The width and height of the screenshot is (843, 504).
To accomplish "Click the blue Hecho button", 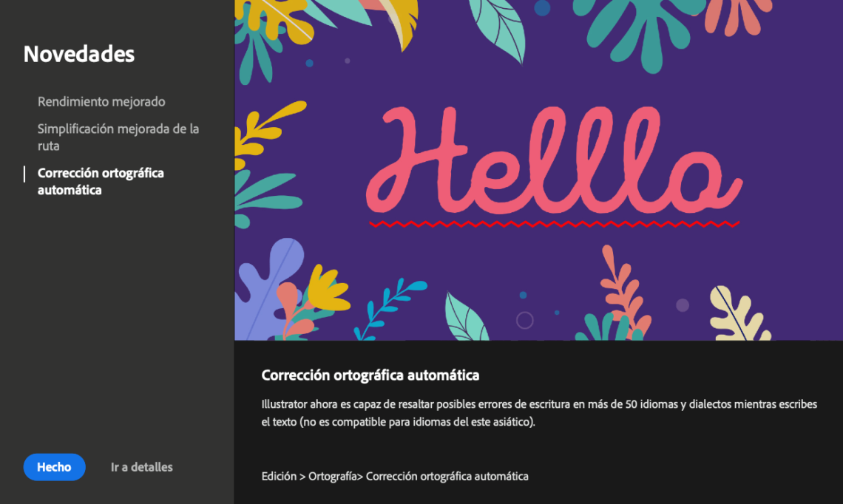I will click(x=54, y=467).
